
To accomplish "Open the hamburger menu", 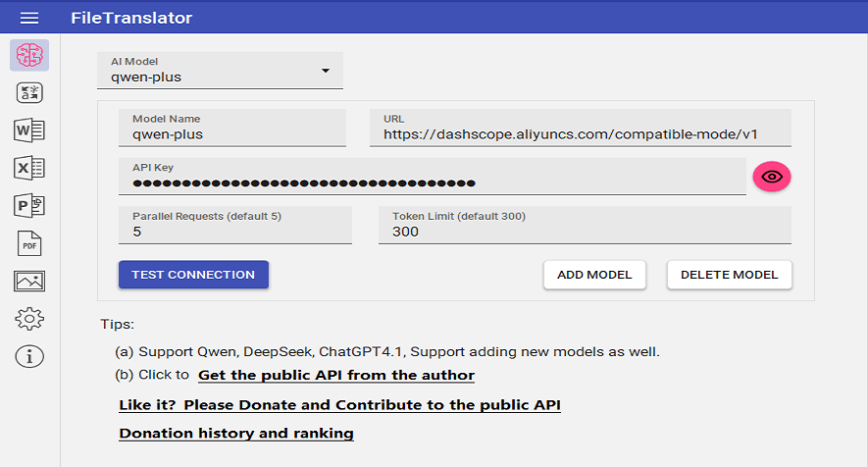I will (29, 19).
